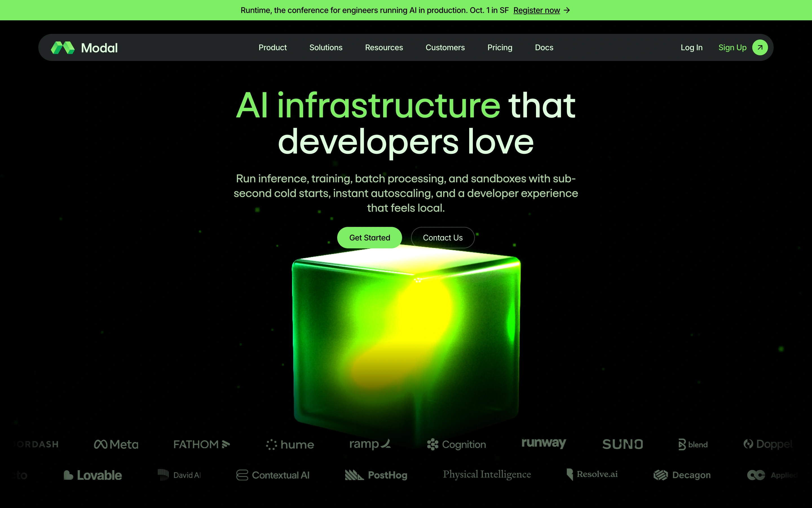Screen dimensions: 812x508
Task: Open the Product menu
Action: coord(272,48)
